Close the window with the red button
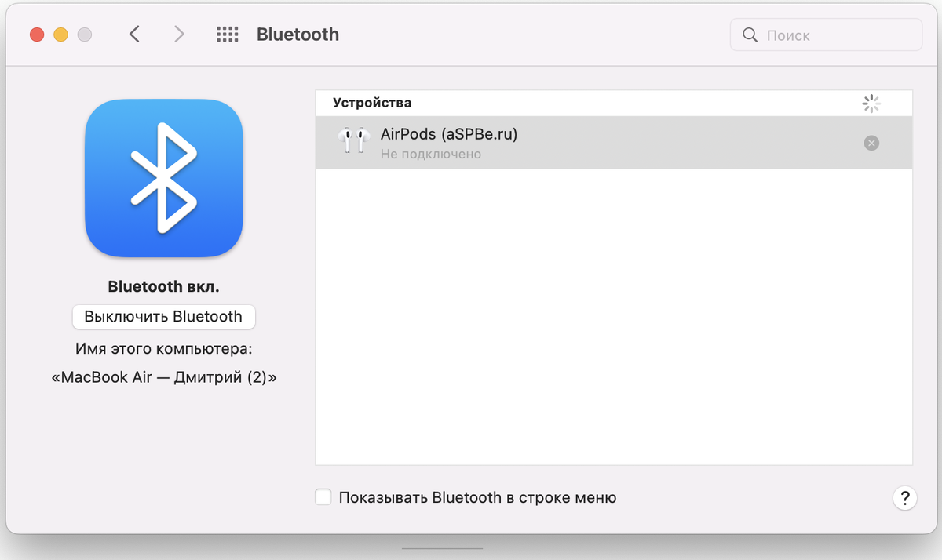The width and height of the screenshot is (942, 560). coord(37,35)
